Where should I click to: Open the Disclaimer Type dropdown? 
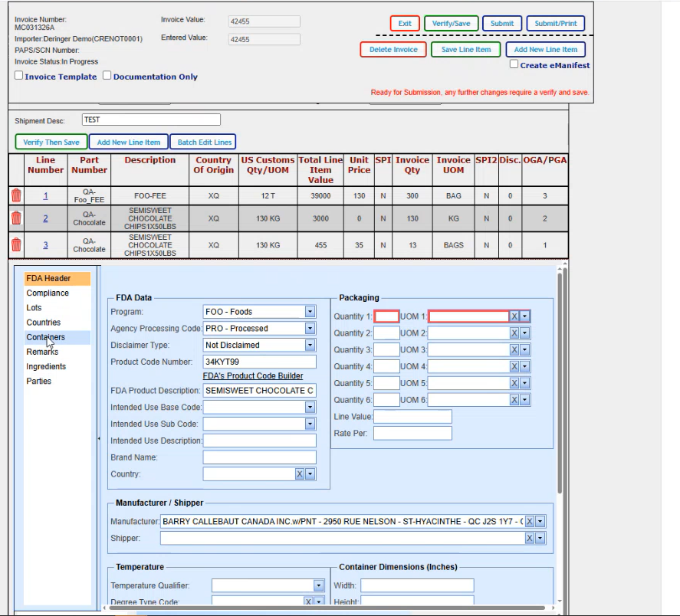point(310,346)
